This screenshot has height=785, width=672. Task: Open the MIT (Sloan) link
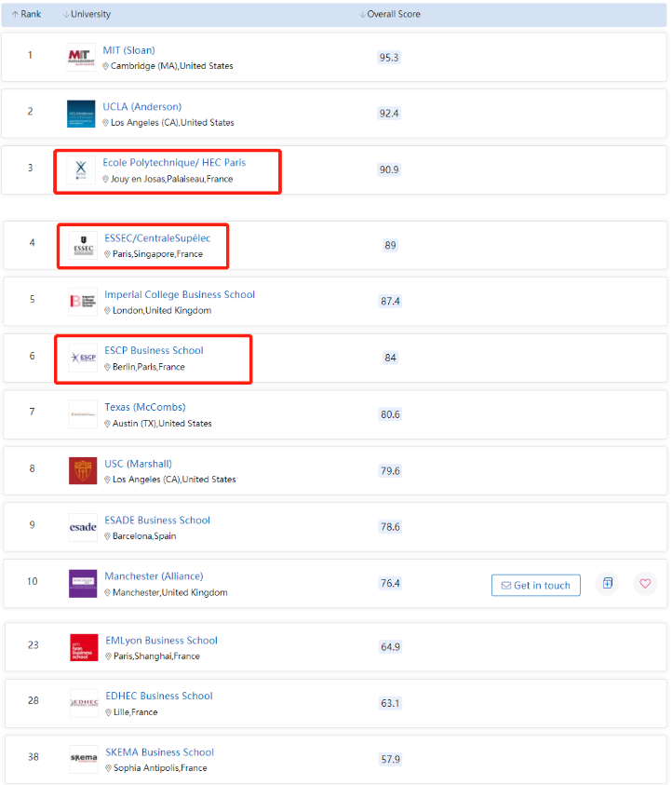pyautogui.click(x=128, y=50)
